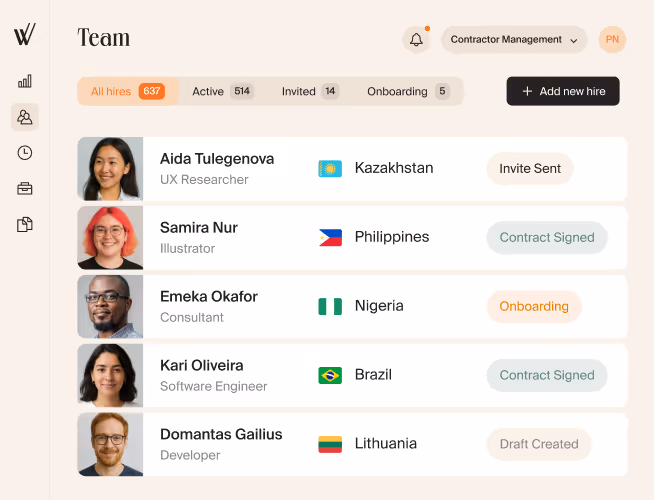Click the W logo in the sidebar
654x500 pixels.
point(25,34)
